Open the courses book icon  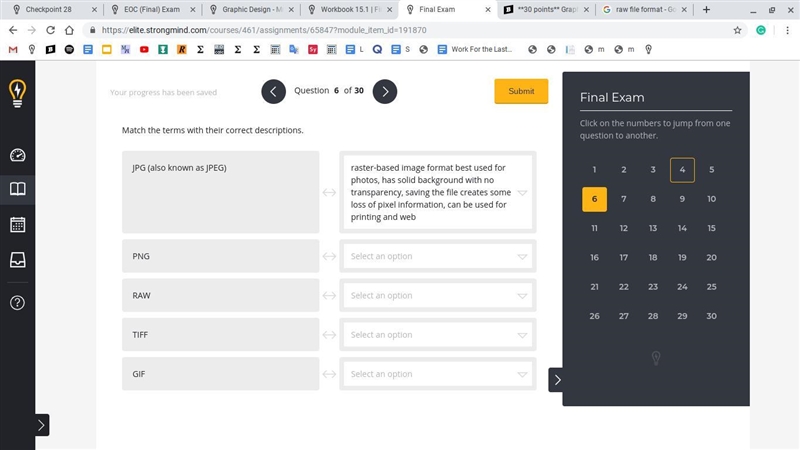tap(17, 189)
